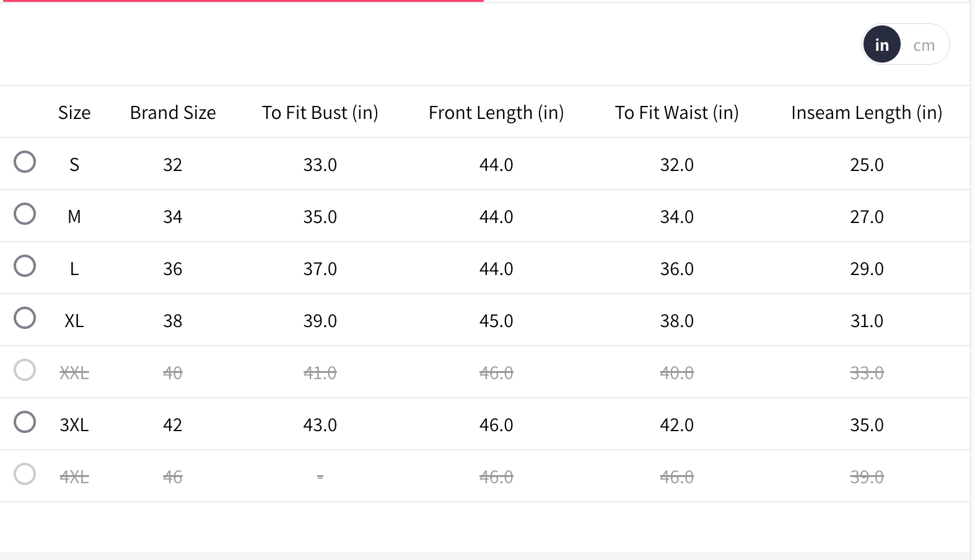Choose the 3XL size radio button
Image resolution: width=975 pixels, height=560 pixels.
pyautogui.click(x=25, y=422)
